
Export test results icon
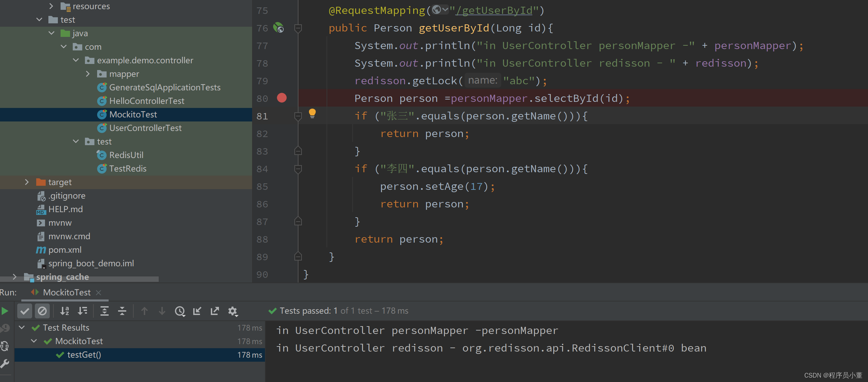(x=215, y=311)
